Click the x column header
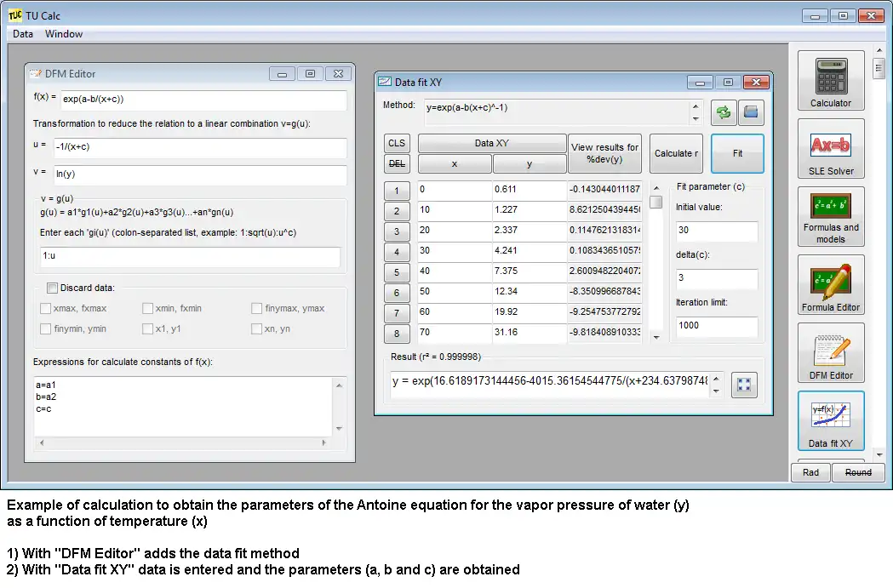 (455, 163)
